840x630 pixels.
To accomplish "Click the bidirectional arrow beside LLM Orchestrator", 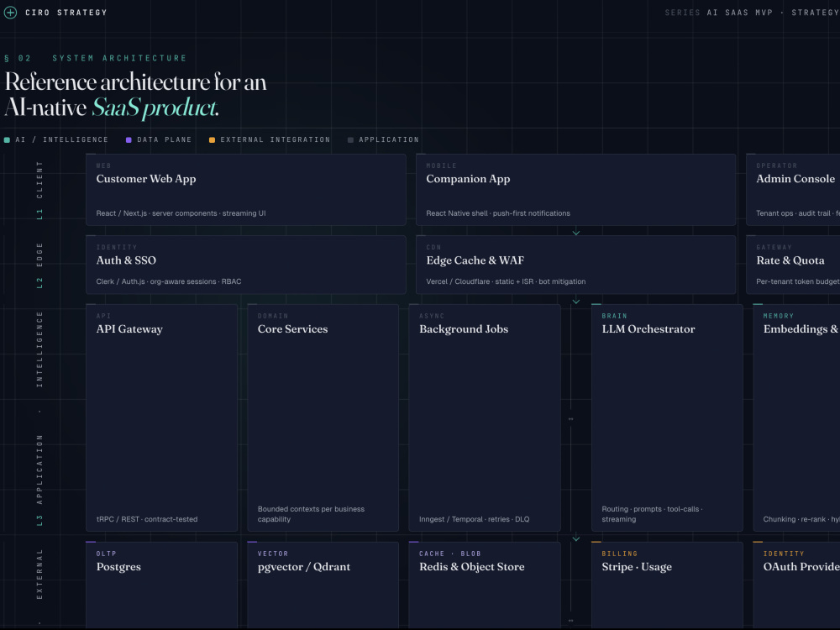I will (570, 419).
